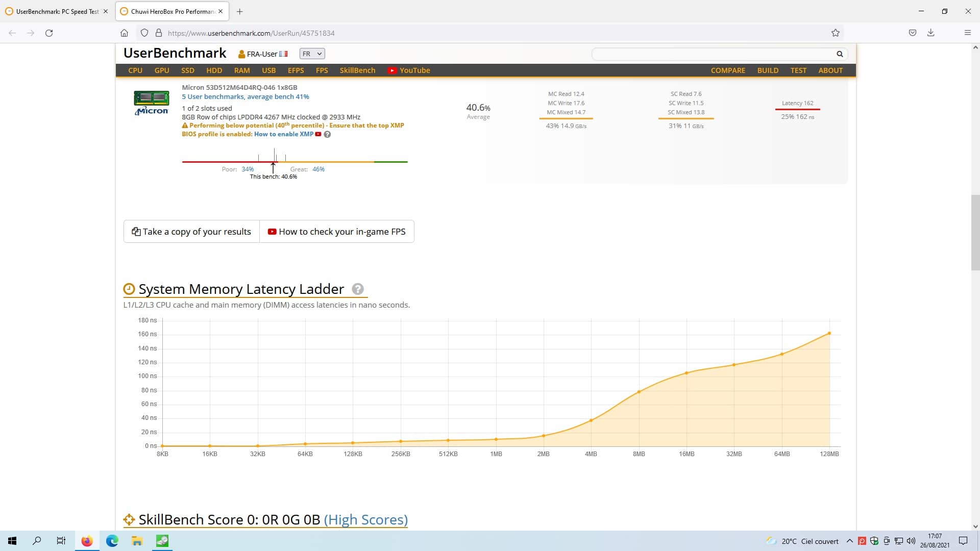Image resolution: width=980 pixels, height=551 pixels.
Task: Click How to check your in-game FPS
Action: [337, 232]
